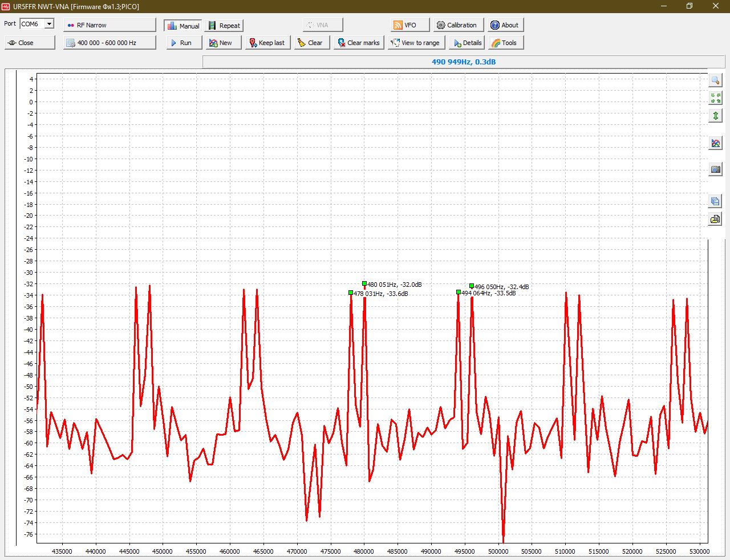Toggle the Keep last trace option
730x560 pixels.
267,43
